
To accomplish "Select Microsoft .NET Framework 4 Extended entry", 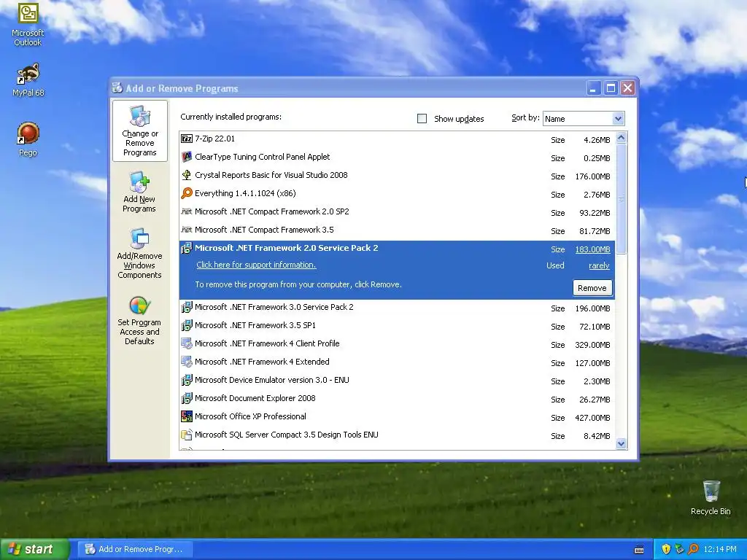I will (397, 362).
